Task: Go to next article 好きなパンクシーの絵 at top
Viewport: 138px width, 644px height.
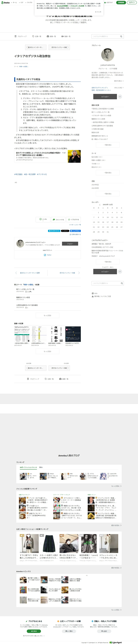Action: (x=59, y=47)
